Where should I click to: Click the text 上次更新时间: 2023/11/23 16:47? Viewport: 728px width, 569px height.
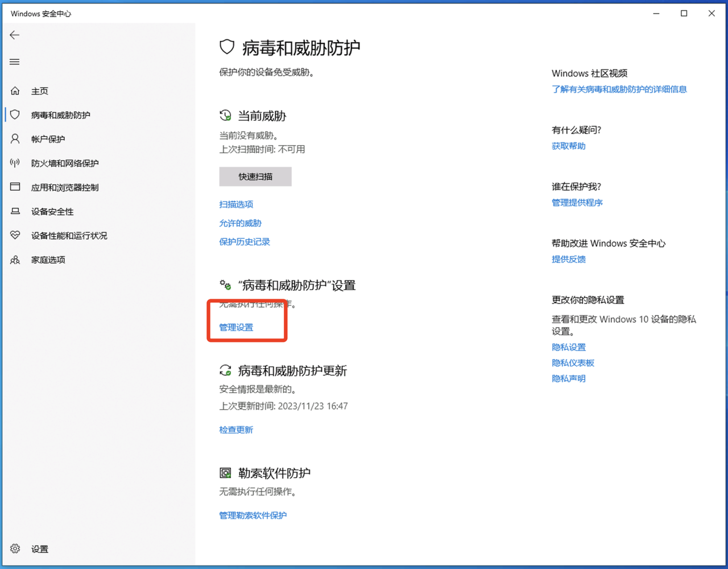[x=284, y=406]
